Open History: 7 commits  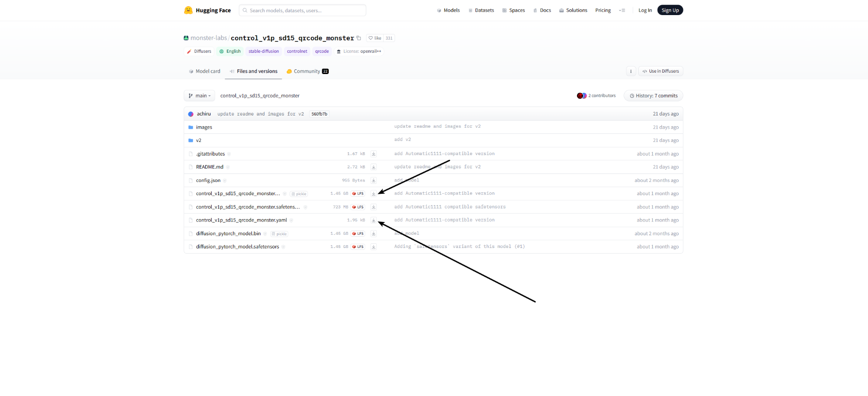tap(653, 96)
